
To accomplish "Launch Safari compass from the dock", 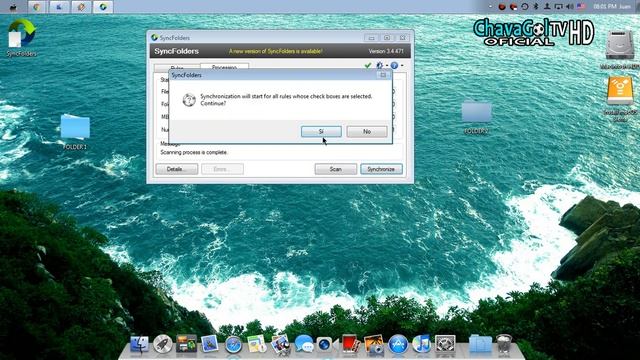I will coord(233,345).
